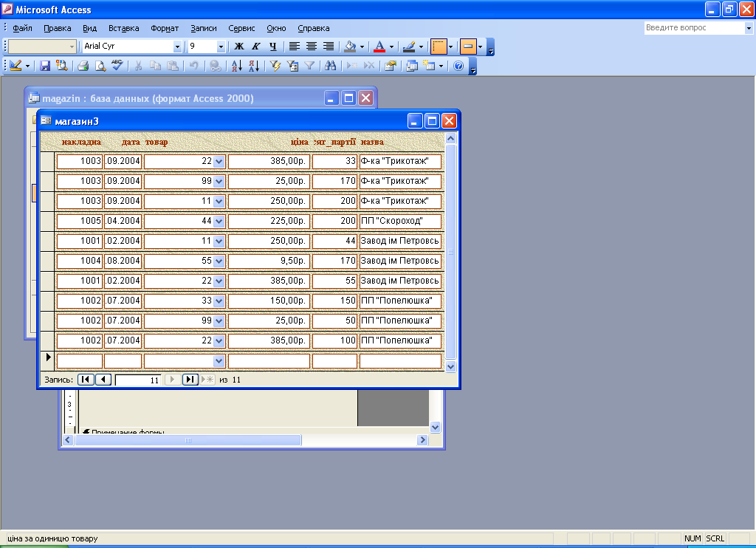Open the Правка menu
The image size is (756, 548).
point(58,28)
